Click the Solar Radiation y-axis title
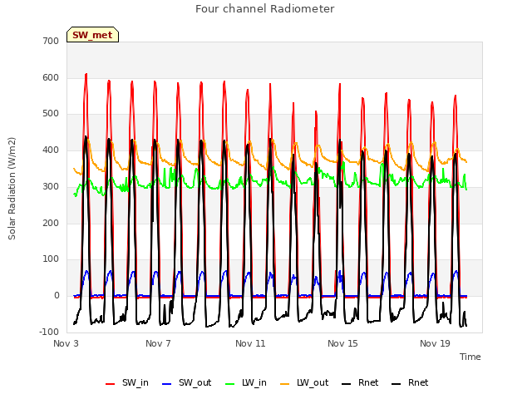532x399 pixels. point(12,189)
